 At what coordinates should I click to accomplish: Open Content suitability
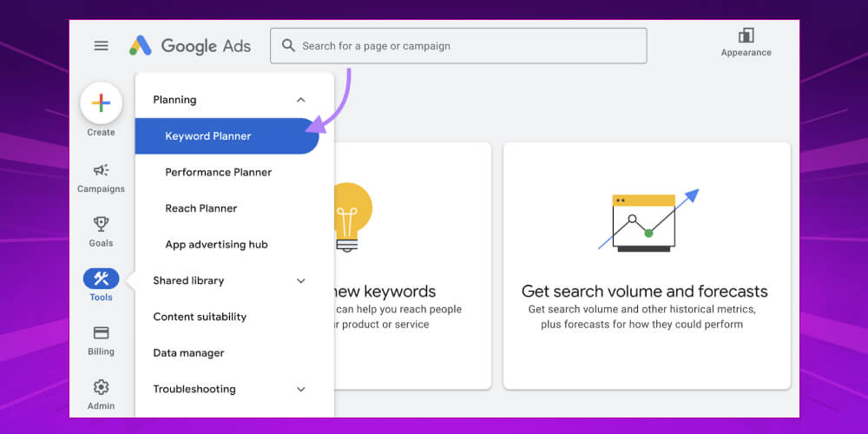200,317
